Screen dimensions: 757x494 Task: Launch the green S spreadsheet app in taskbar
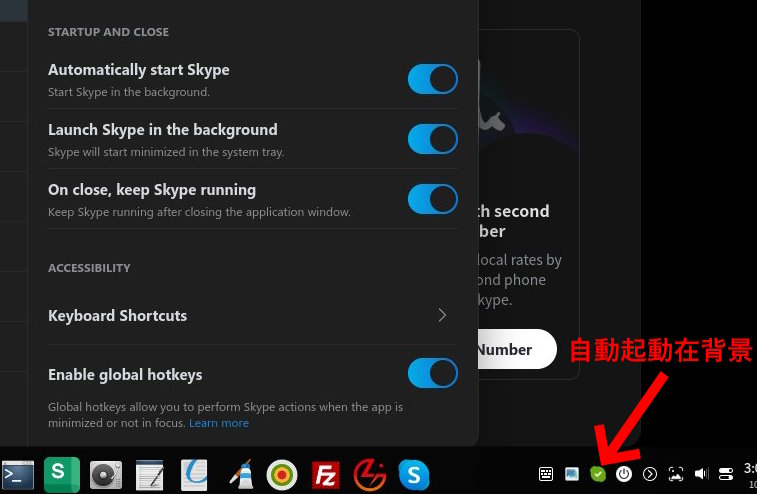[61, 474]
